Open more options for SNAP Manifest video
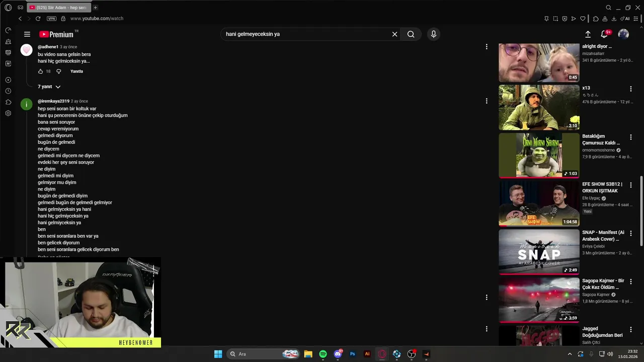 [631, 233]
